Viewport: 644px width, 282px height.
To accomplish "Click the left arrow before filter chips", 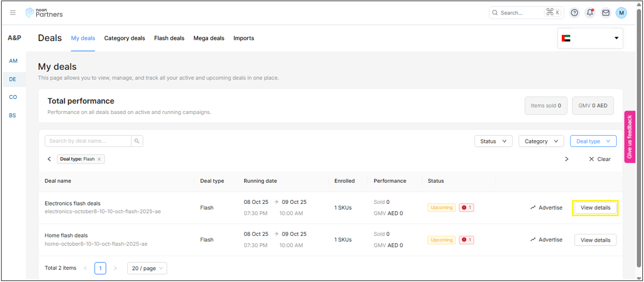I will click(49, 159).
